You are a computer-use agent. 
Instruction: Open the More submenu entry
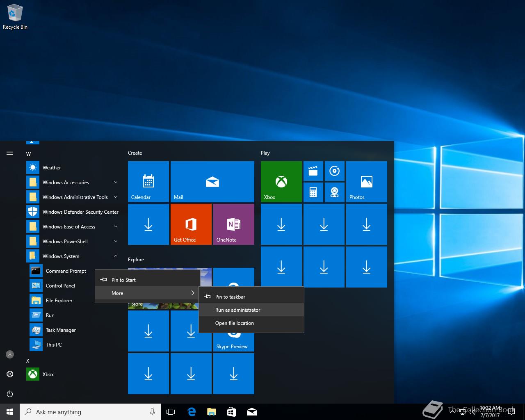coord(148,293)
